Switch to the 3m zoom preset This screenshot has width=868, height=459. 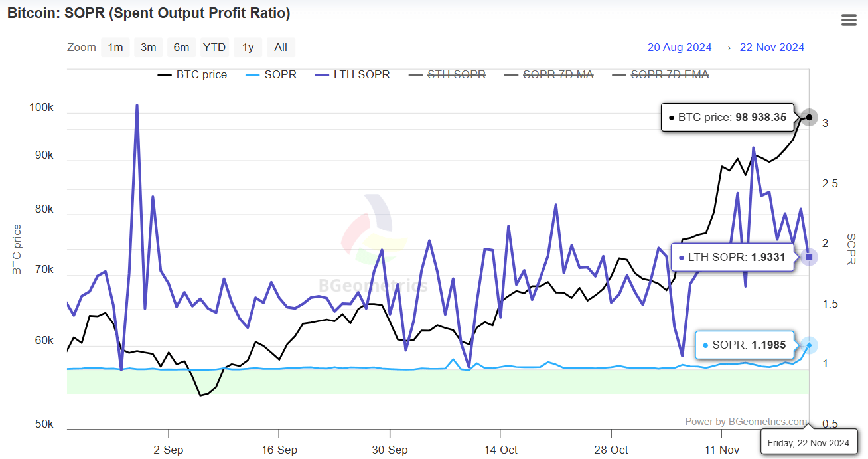tap(148, 47)
